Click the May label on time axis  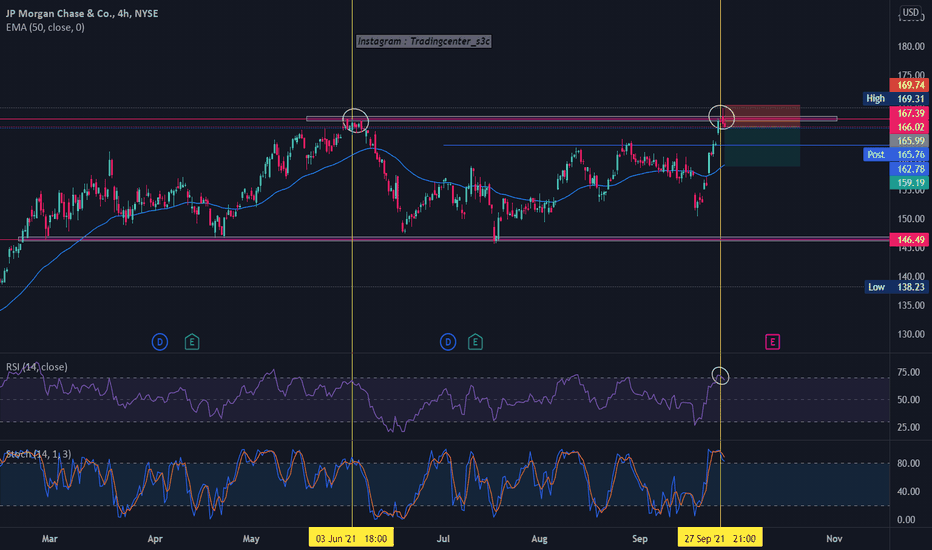251,539
